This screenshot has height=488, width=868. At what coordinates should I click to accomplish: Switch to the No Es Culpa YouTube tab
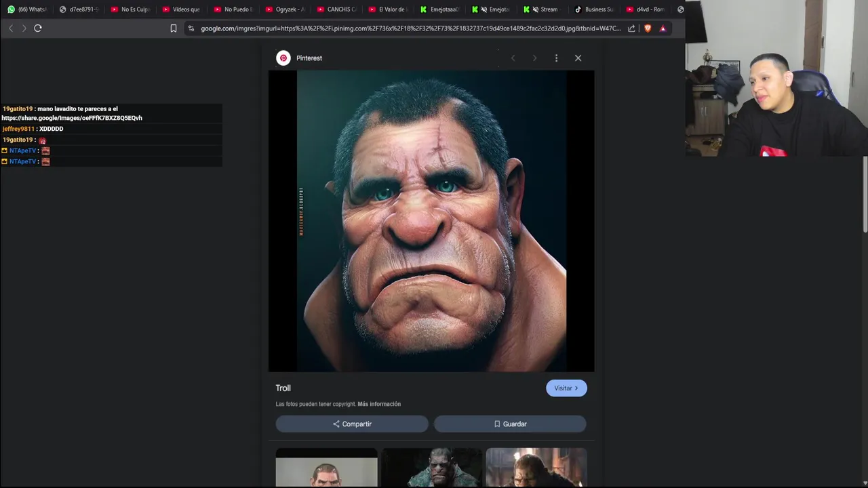click(130, 9)
